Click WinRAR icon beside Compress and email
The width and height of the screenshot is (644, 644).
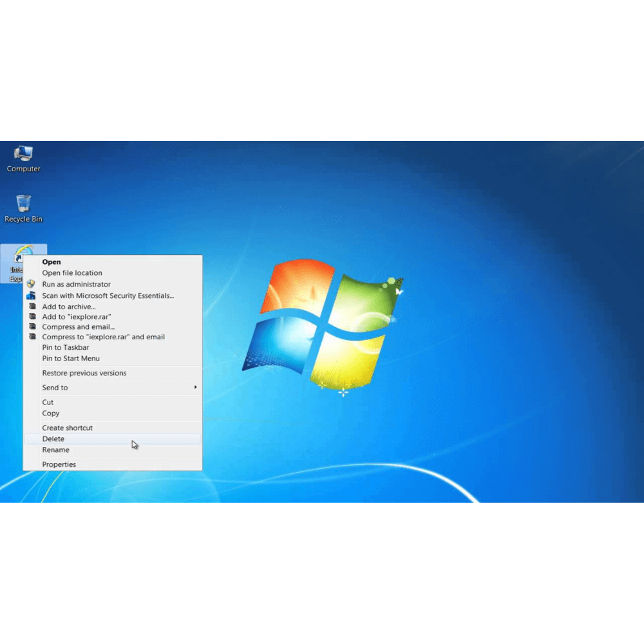click(x=32, y=327)
